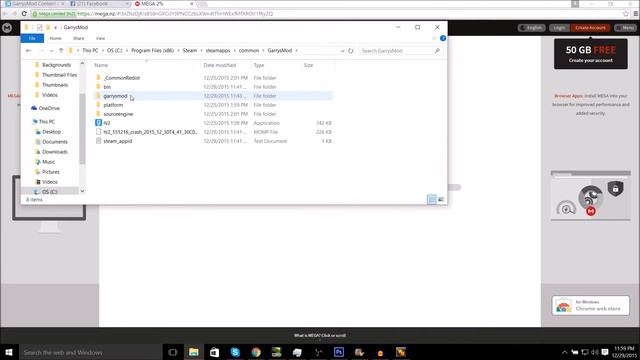Click the Explorer back arrow

[x=29, y=51]
